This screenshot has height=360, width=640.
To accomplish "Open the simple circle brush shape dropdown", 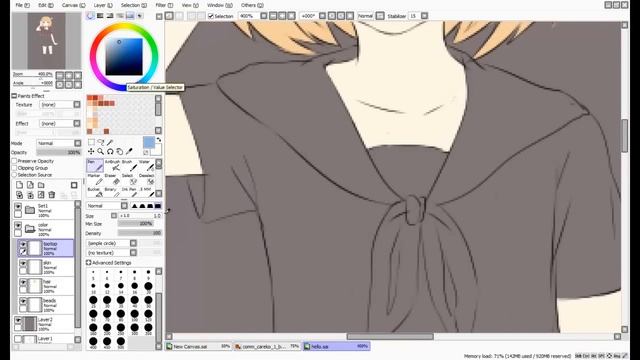I will coord(111,243).
